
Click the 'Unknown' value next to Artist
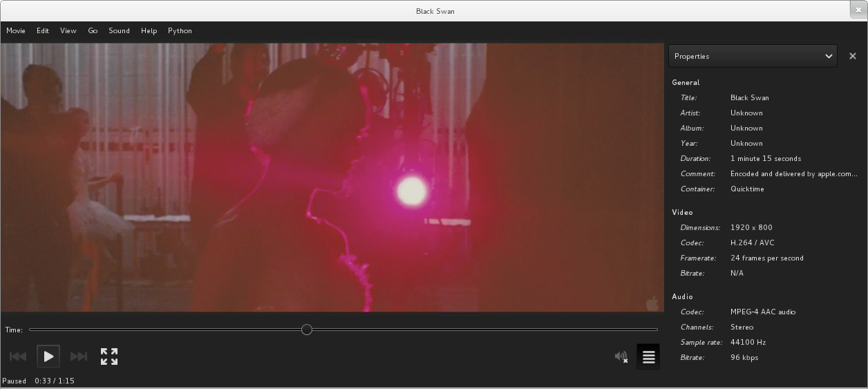pos(746,113)
